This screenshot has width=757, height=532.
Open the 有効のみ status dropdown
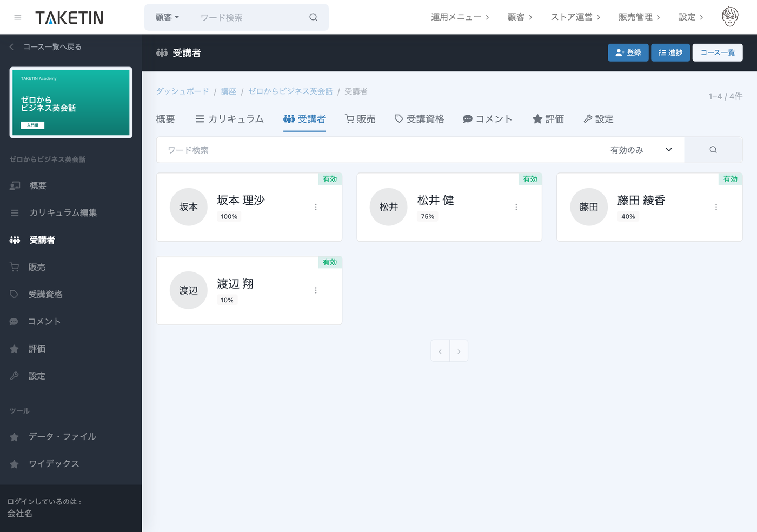pyautogui.click(x=641, y=150)
